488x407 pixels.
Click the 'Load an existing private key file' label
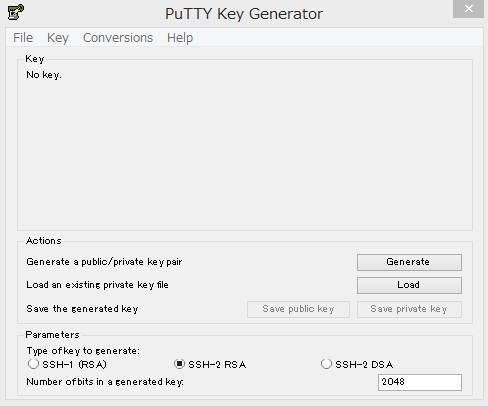pos(97,285)
